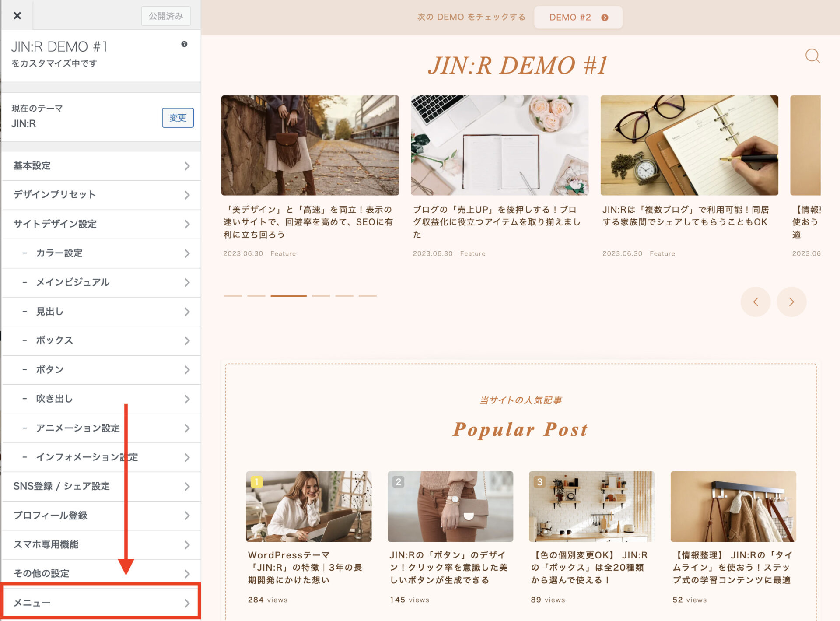The height and width of the screenshot is (621, 840).
Task: Close the customizer with the X icon
Action: [17, 15]
